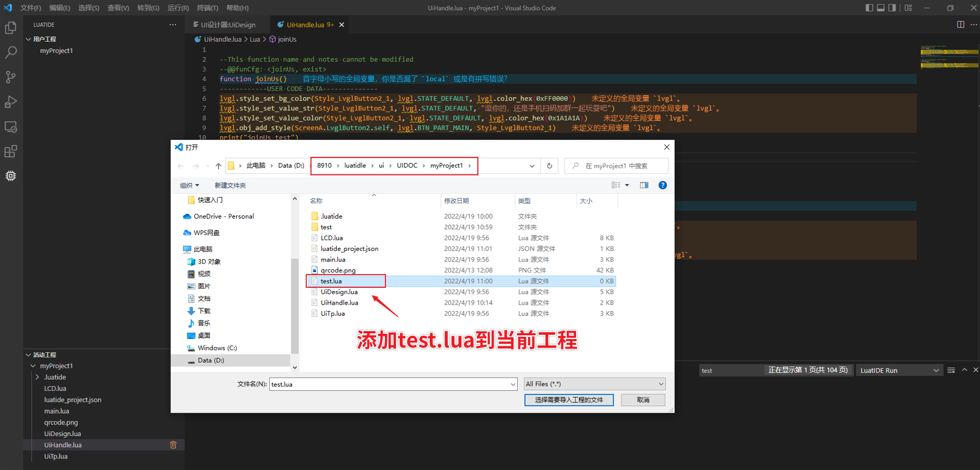Open Remote Explorer view in activity bar
Viewport: 980px width, 470px height.
(x=11, y=127)
